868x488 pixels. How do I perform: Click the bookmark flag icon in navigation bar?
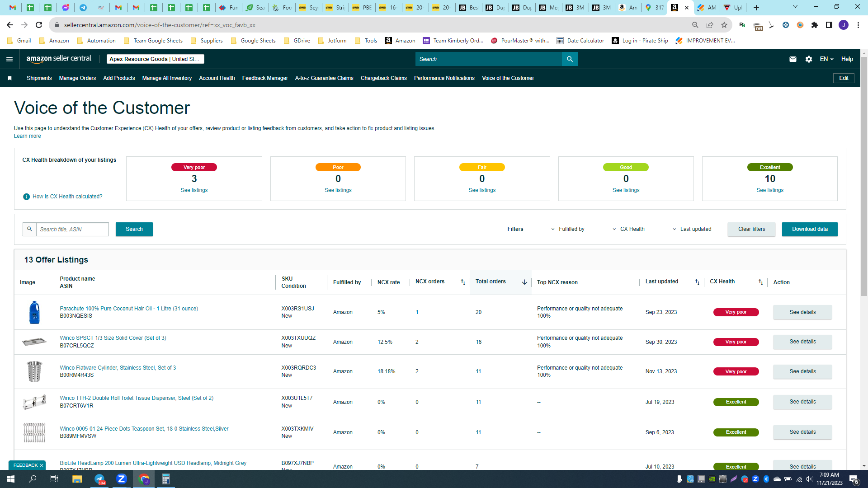[x=10, y=78]
